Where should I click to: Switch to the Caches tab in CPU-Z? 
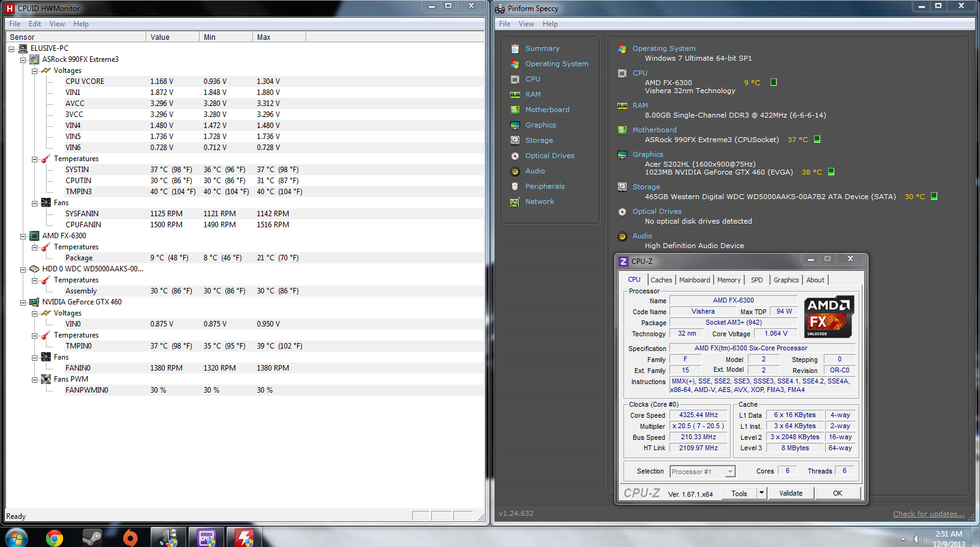click(x=661, y=280)
